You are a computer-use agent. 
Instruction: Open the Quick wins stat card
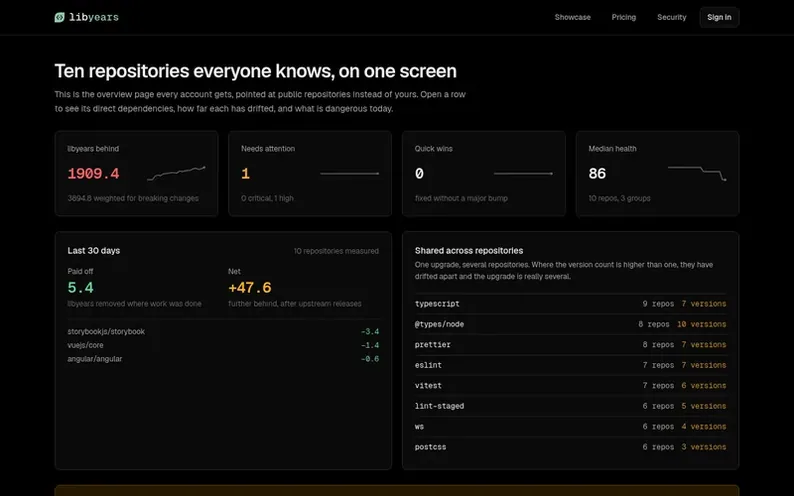point(484,174)
